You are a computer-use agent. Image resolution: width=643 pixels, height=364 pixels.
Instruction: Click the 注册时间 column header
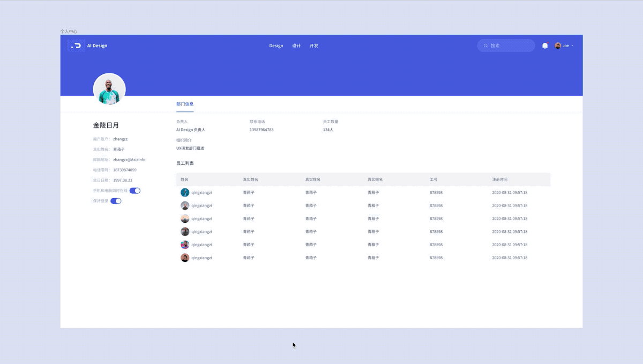(x=500, y=179)
